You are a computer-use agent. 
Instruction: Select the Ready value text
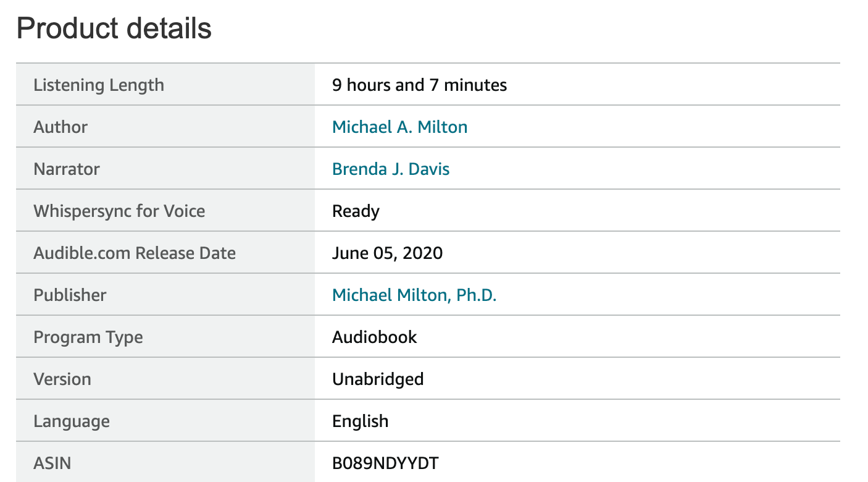[x=356, y=211]
